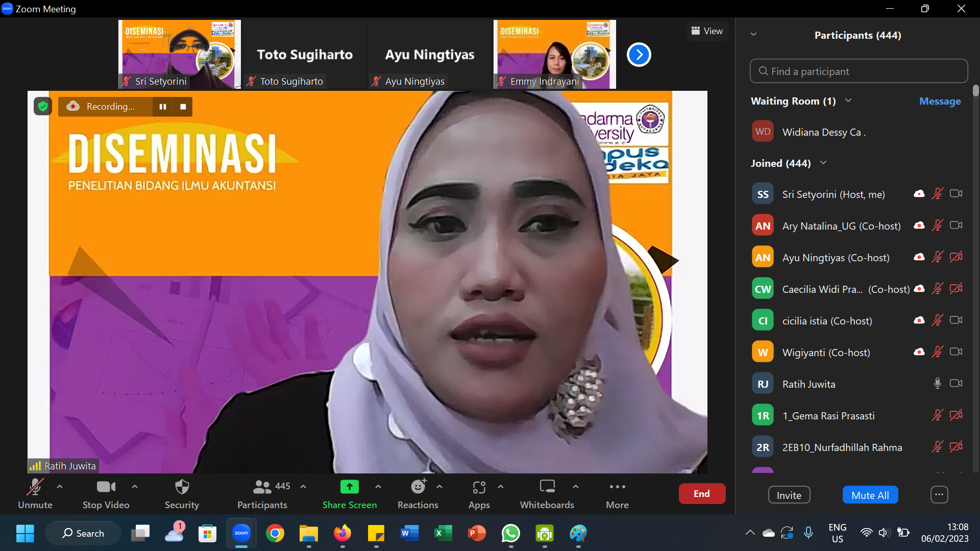
Task: Select Ayu Ningtiyas's video tile
Action: (x=430, y=54)
